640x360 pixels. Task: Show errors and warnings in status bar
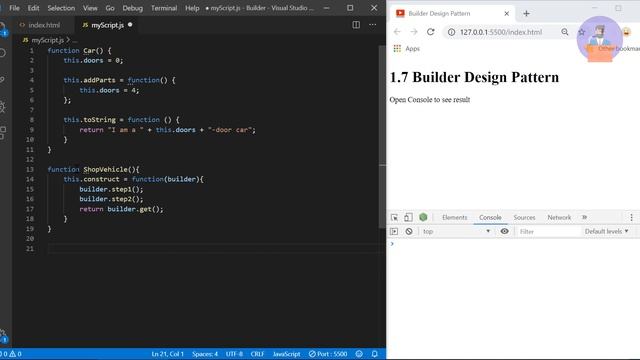coord(11,354)
